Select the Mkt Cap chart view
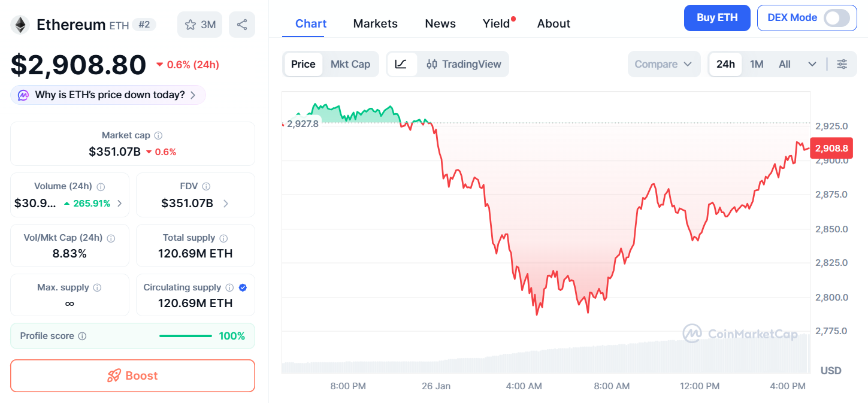 pos(350,64)
